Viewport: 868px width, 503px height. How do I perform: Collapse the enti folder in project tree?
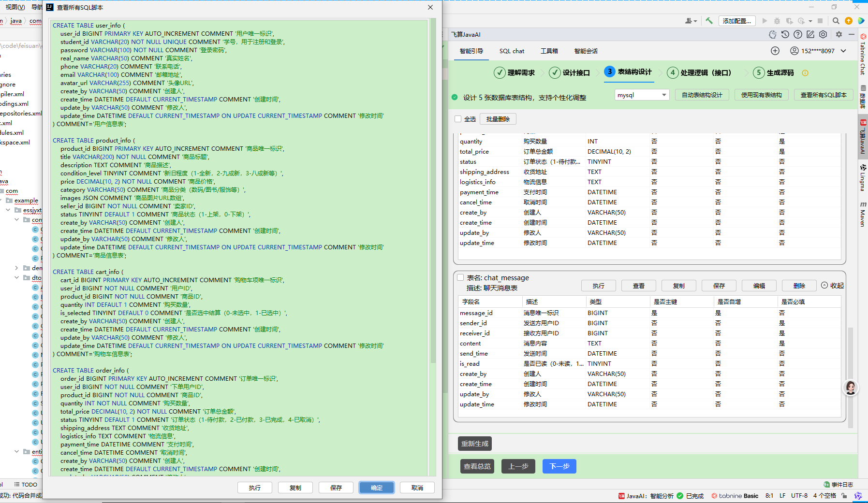[x=16, y=452]
